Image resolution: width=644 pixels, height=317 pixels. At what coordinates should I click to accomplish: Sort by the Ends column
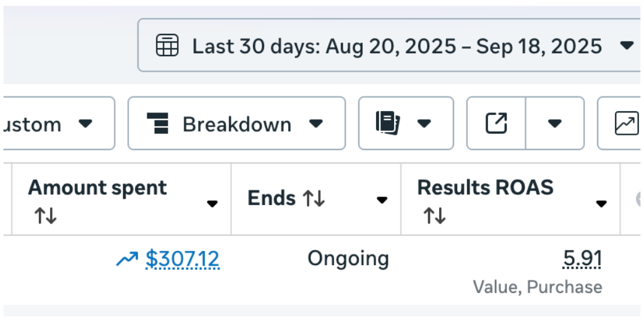tap(313, 199)
